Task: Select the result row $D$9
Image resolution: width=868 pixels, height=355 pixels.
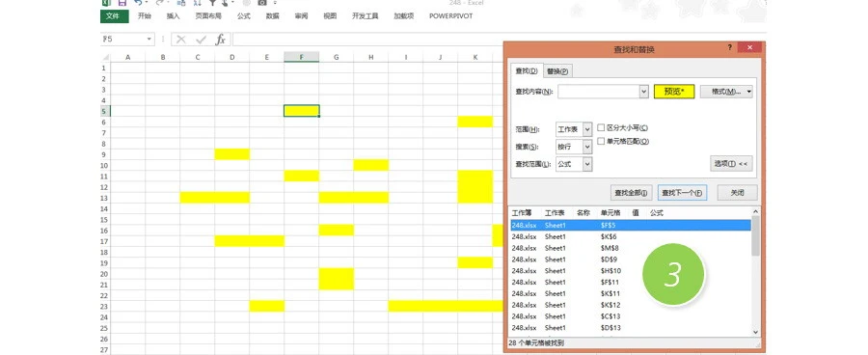Action: tap(630, 259)
